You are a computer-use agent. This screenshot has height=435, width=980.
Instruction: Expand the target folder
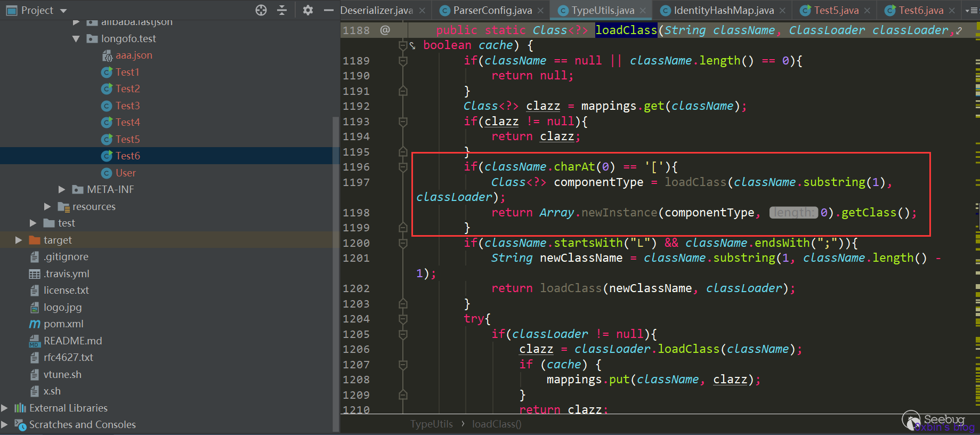click(x=19, y=240)
